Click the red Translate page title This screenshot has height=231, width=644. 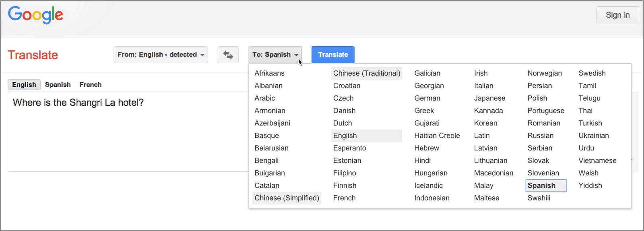coord(33,55)
